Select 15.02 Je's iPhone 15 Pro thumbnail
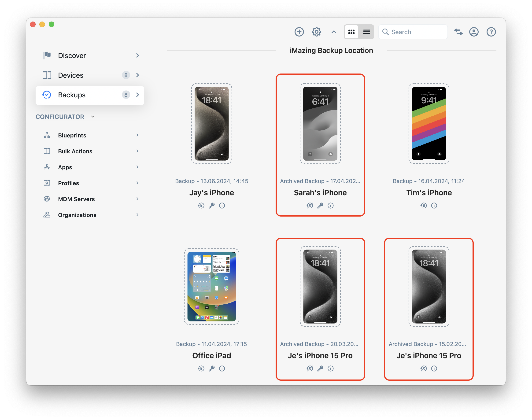 tap(429, 287)
